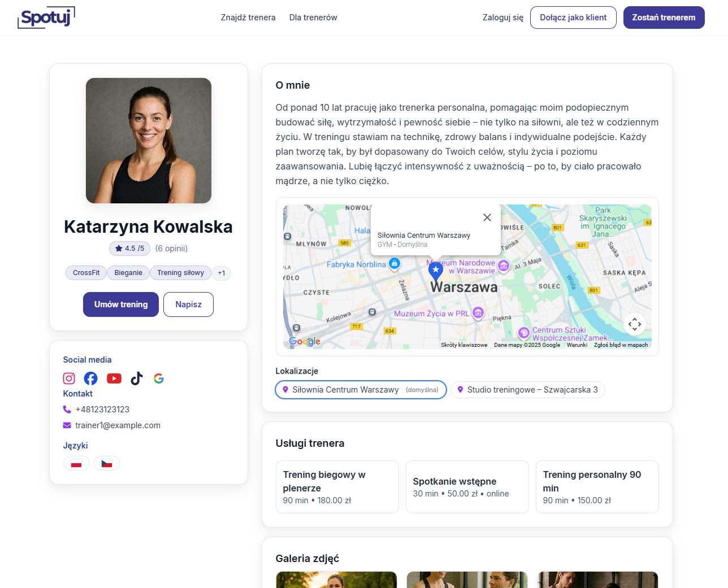Click the CrossFit specialty tag
728x588 pixels.
86,273
